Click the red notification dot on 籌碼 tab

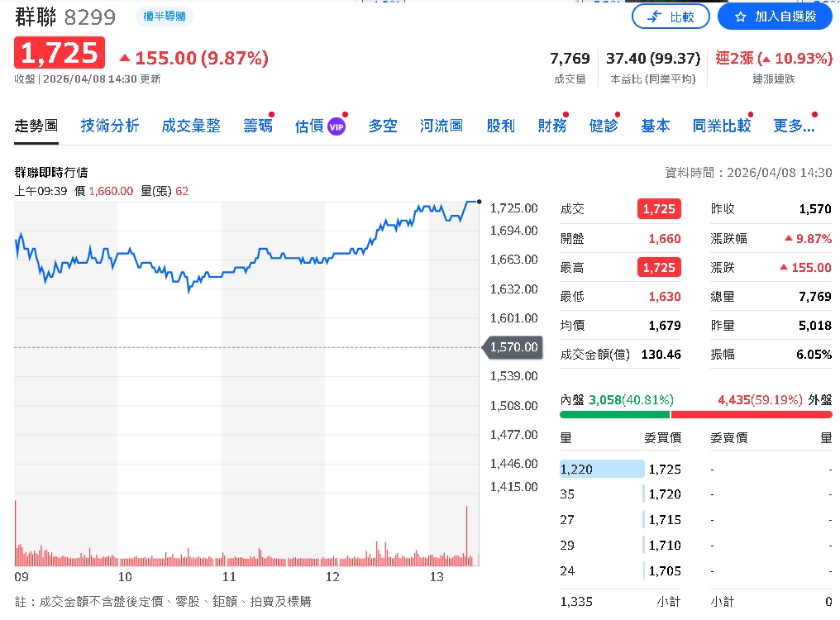click(x=273, y=114)
